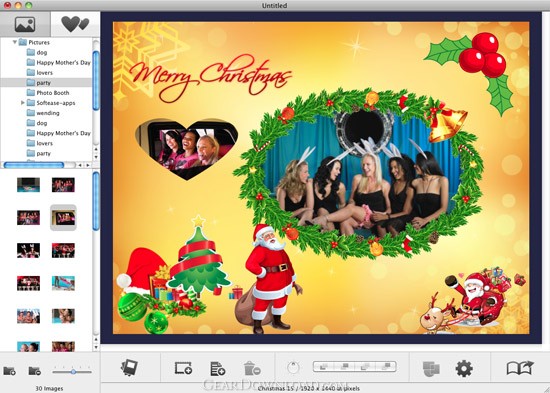
Task: Switch to the photos tab with picture icon
Action: tap(25, 24)
